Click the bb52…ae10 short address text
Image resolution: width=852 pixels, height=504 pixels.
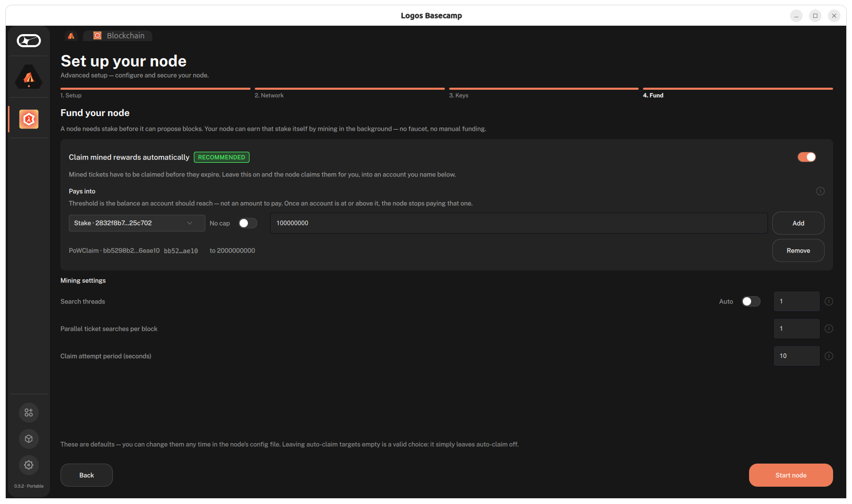[x=181, y=251]
